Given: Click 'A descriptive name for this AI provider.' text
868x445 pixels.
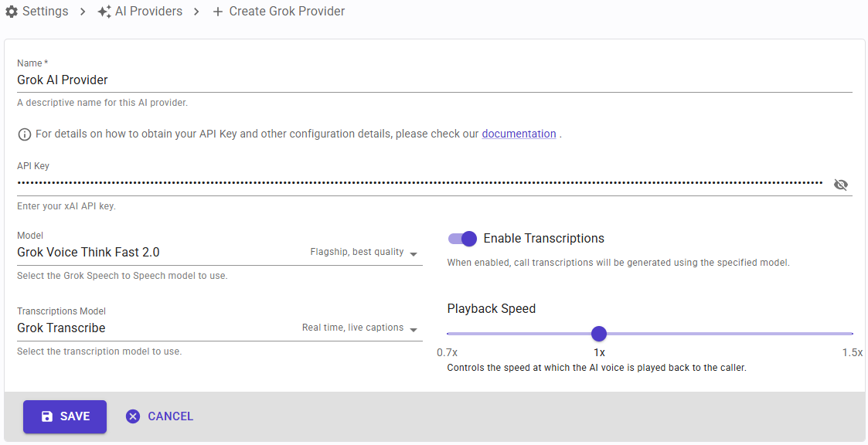Looking at the screenshot, I should pos(102,103).
